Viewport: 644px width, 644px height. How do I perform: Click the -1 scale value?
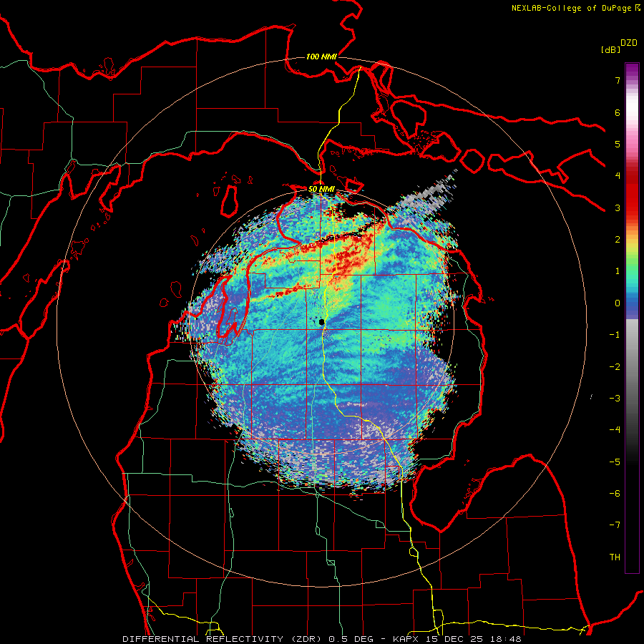coord(615,334)
